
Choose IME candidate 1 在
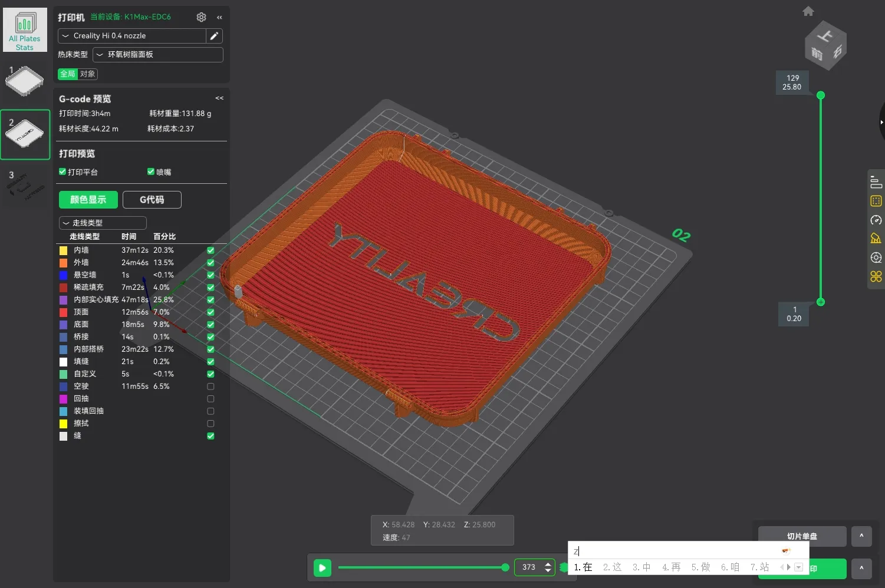pos(583,567)
